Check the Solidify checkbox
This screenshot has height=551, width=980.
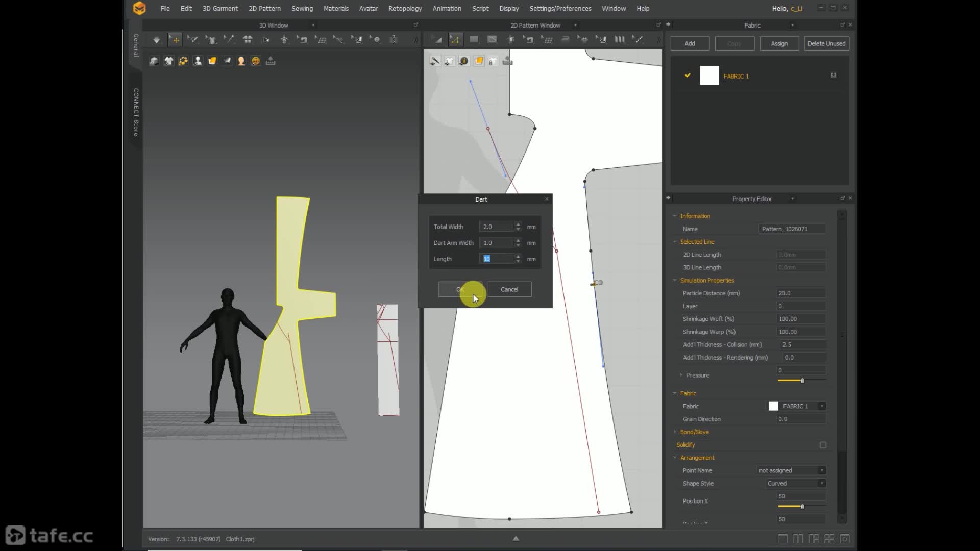coord(823,445)
